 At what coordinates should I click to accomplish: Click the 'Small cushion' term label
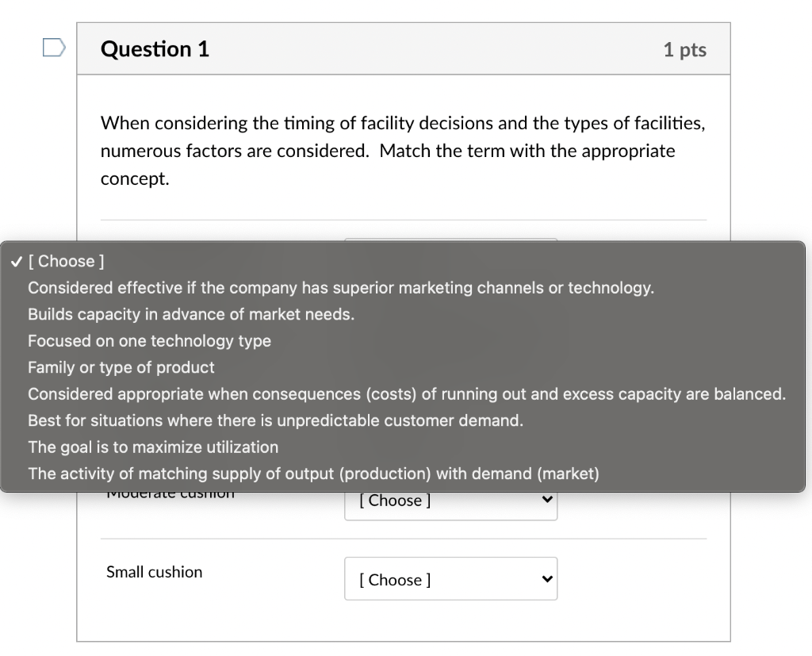(154, 572)
